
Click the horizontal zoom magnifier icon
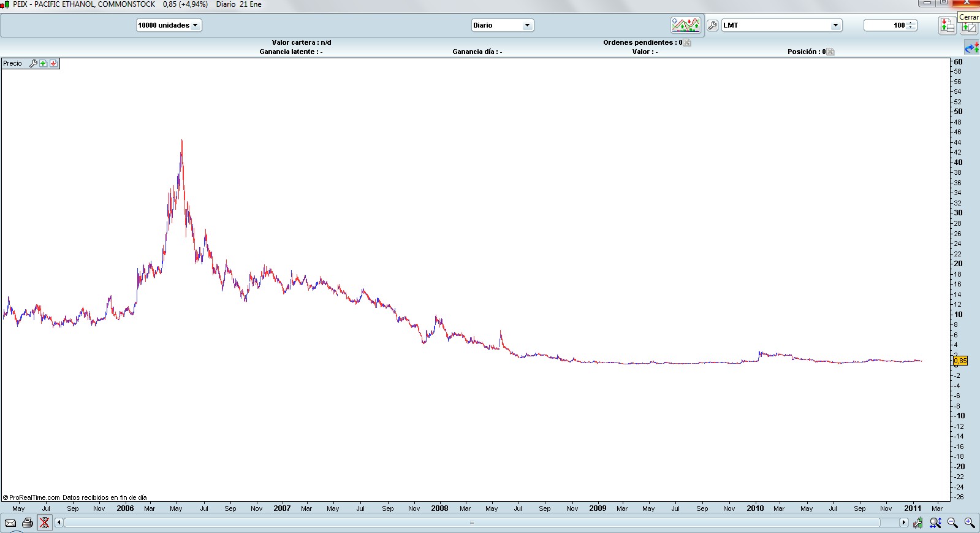[935, 523]
